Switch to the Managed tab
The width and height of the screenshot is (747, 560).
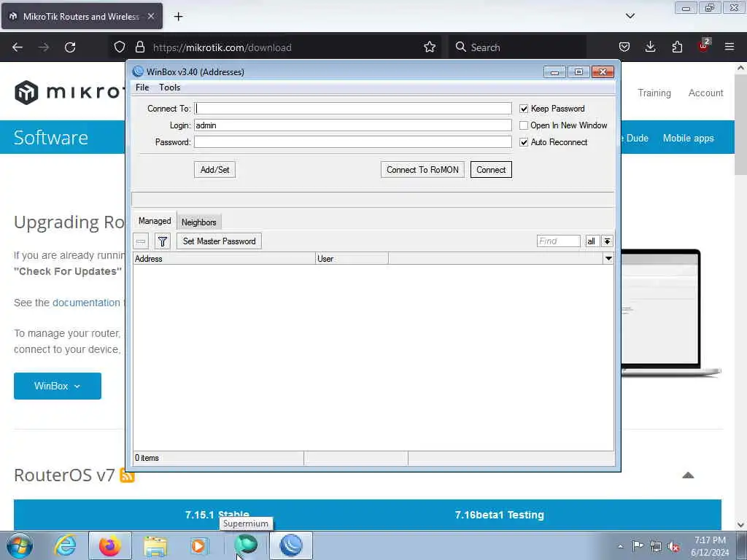coord(155,221)
